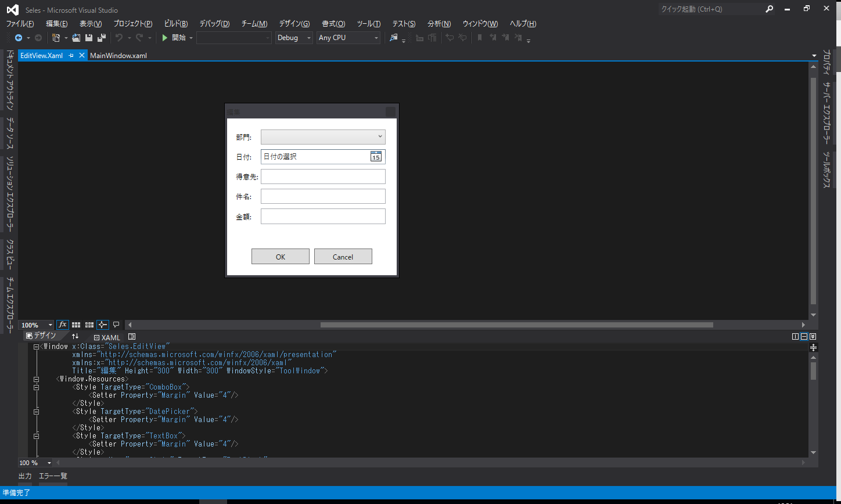
Task: Open the チーム エクスプローラー side tab
Action: (10, 304)
